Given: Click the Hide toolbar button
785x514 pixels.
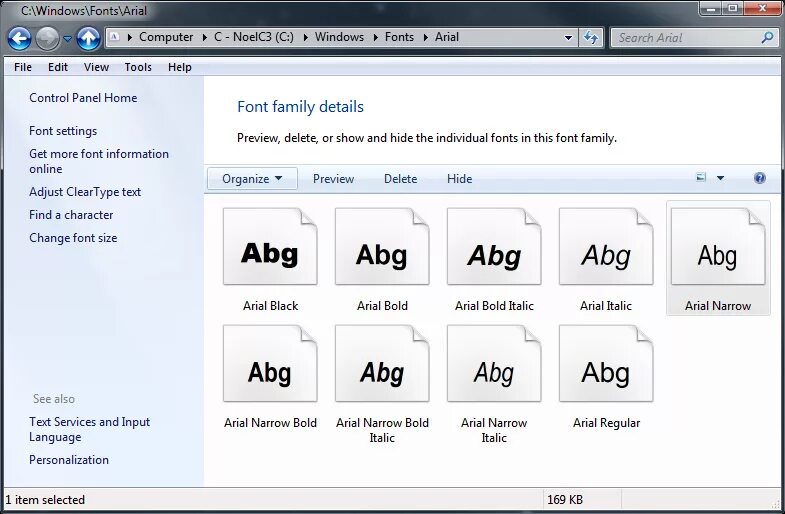Looking at the screenshot, I should coord(460,179).
